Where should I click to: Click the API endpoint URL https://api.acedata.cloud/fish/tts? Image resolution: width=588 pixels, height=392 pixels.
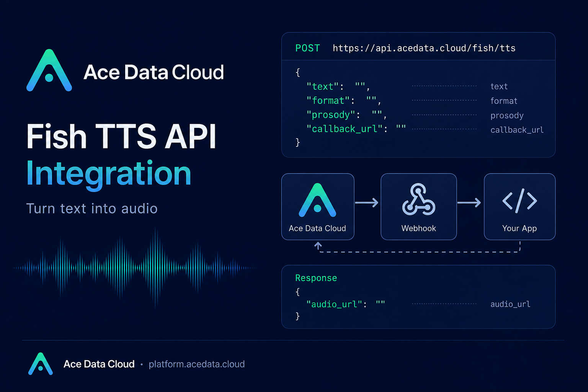(x=424, y=48)
